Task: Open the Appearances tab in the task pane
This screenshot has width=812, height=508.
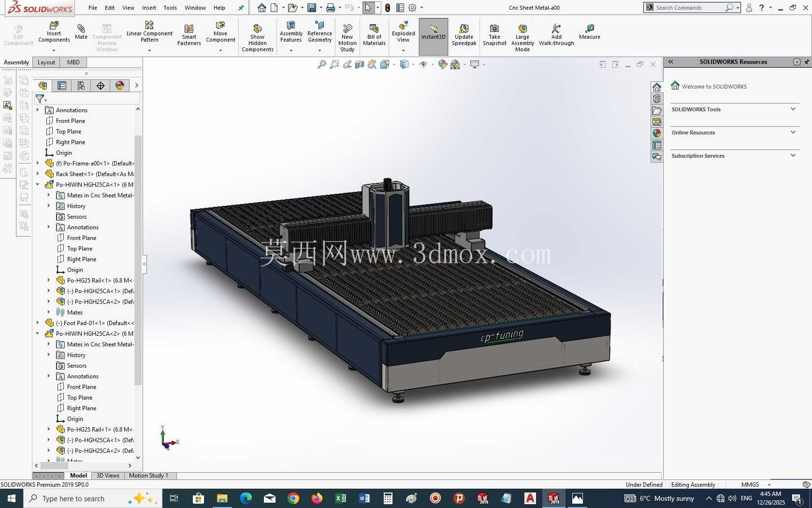Action: click(x=657, y=134)
